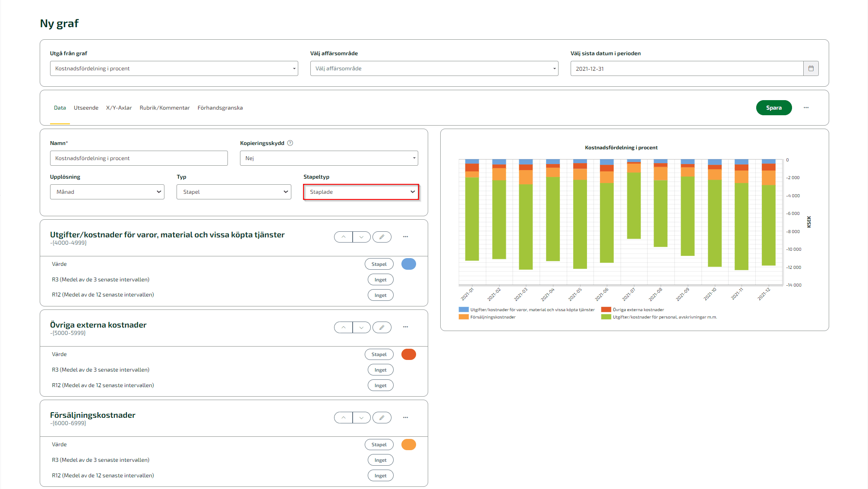Click legend entry Utgifter/kostnader för personal in chart
The image size is (868, 489).
[x=659, y=317]
